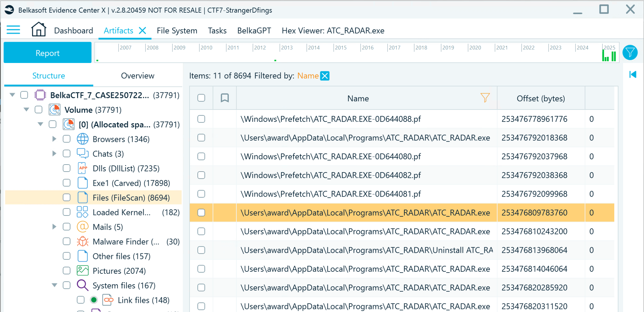Click the Malware Finder bug icon
Screen dimensions: 644x312
pos(83,241)
